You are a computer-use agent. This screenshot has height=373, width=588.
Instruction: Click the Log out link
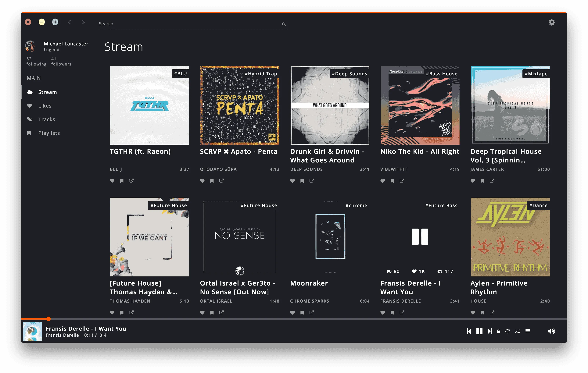pyautogui.click(x=52, y=50)
